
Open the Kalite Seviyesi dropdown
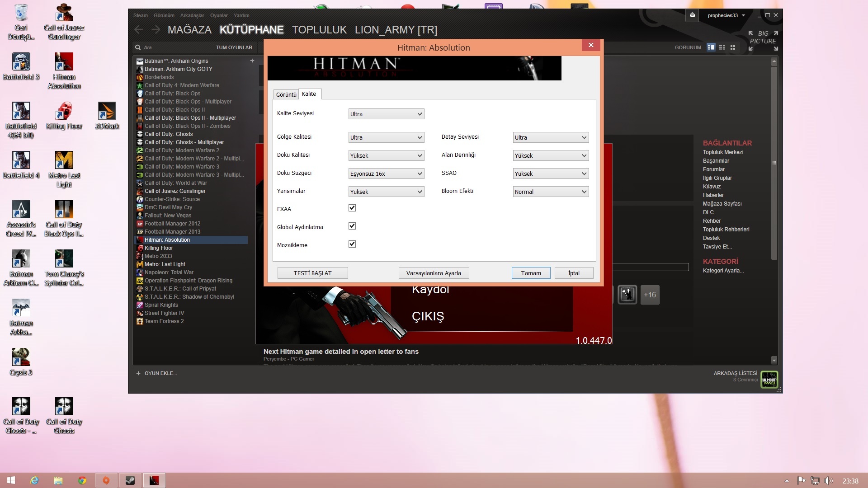point(386,114)
